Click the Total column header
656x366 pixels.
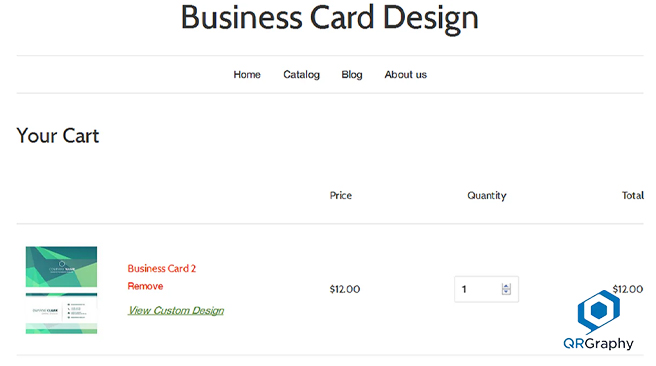pyautogui.click(x=633, y=195)
